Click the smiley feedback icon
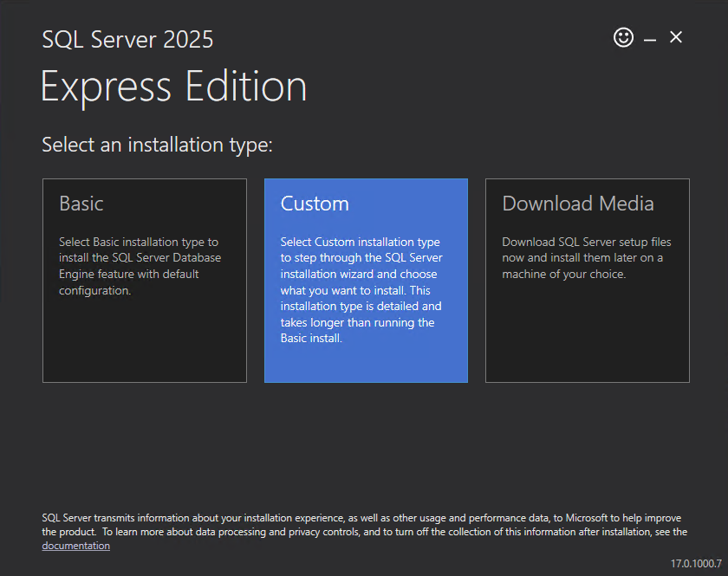 pos(623,37)
